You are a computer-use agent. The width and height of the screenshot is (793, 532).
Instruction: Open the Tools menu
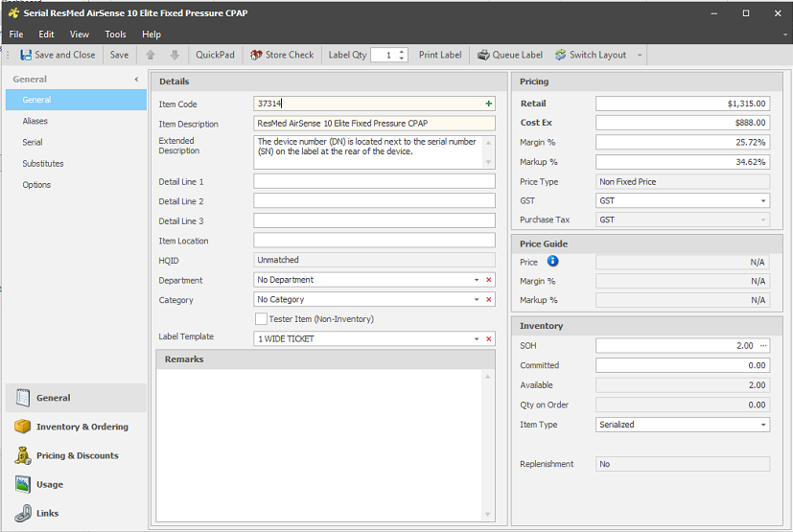pyautogui.click(x=115, y=35)
